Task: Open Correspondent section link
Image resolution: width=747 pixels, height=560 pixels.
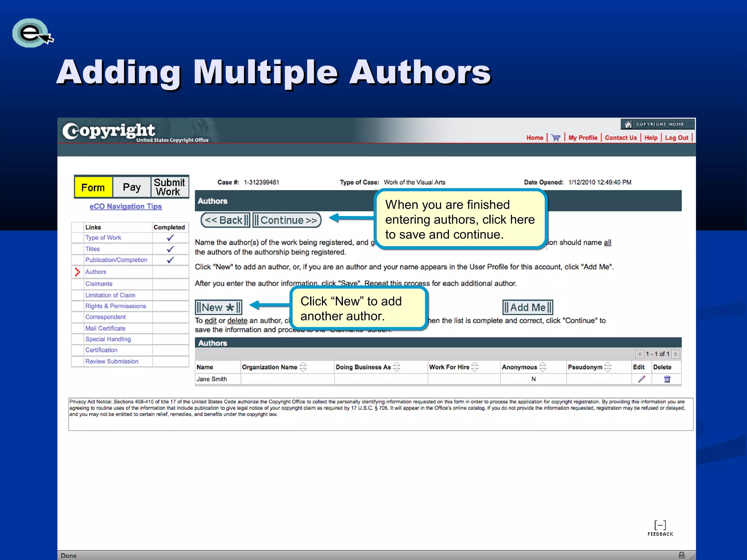Action: coord(105,317)
